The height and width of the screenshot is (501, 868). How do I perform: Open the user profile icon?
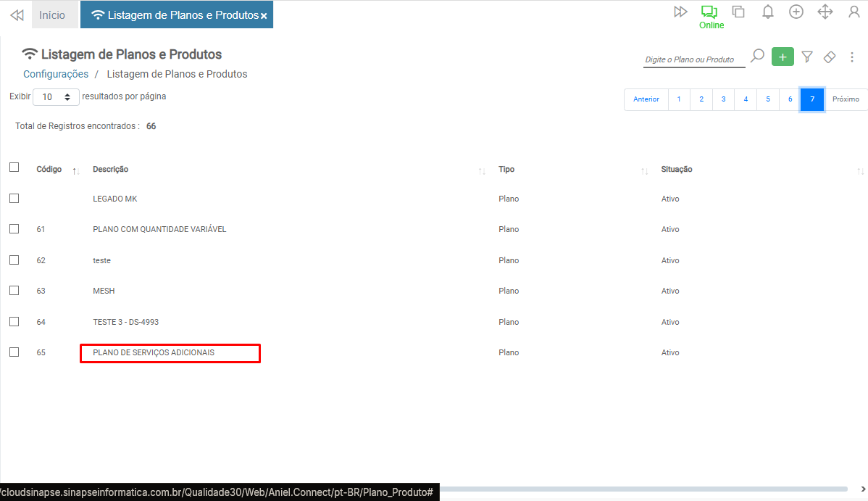854,12
